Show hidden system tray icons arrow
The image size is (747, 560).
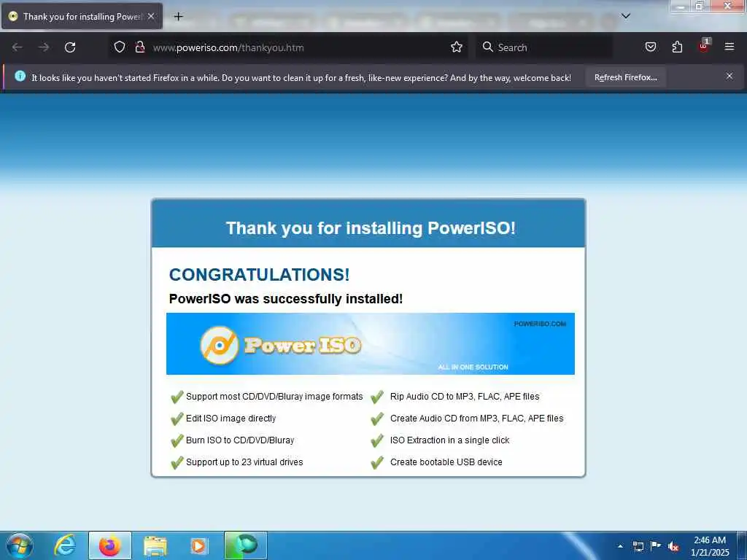pyautogui.click(x=620, y=546)
